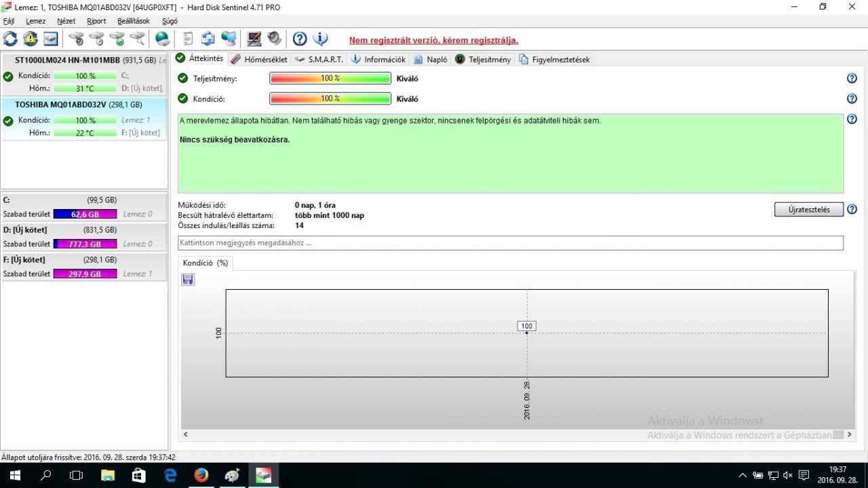This screenshot has height=488, width=868.
Task: Click the F: free space bar 297,9 GB
Action: tap(85, 274)
